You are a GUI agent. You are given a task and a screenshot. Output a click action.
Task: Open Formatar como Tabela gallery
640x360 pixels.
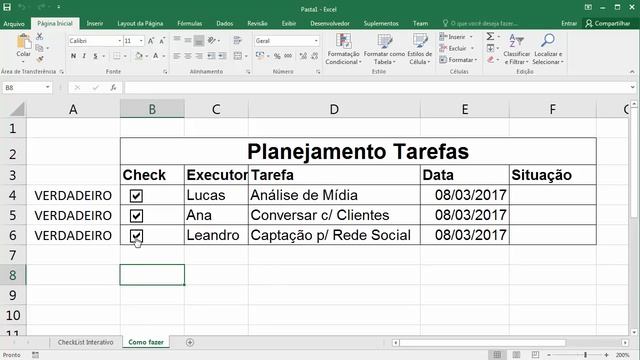click(384, 49)
